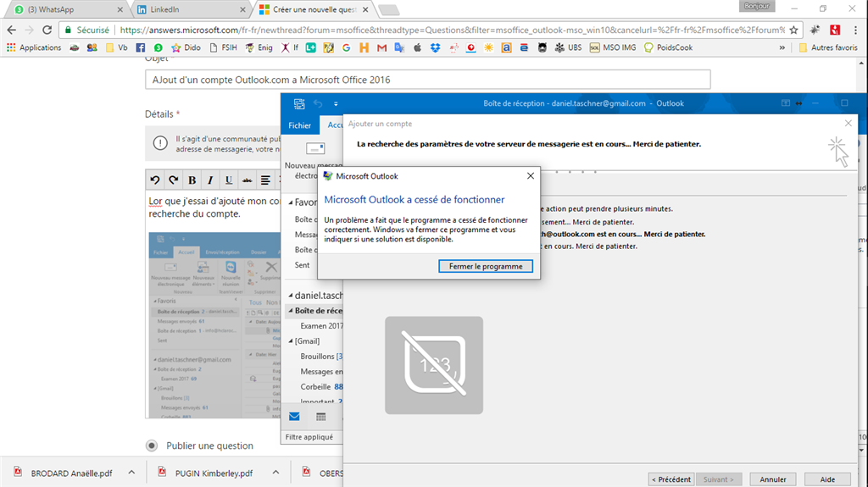Open the Amazon bookmark icon

click(x=506, y=47)
